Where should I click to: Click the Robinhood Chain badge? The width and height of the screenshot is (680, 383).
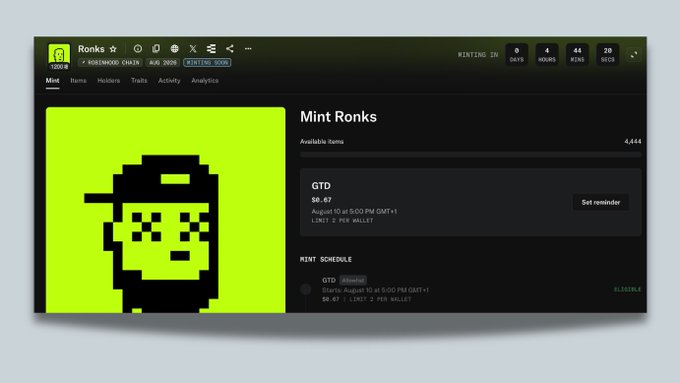[111, 62]
